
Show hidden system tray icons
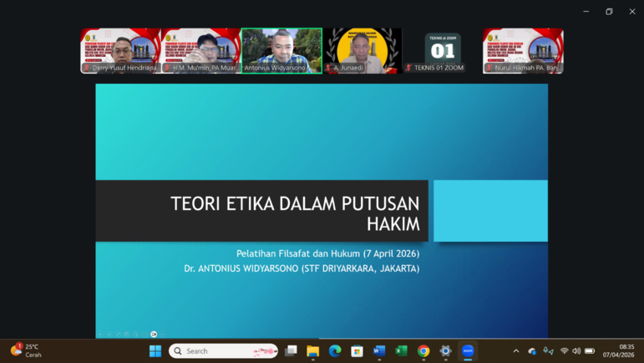(516, 351)
